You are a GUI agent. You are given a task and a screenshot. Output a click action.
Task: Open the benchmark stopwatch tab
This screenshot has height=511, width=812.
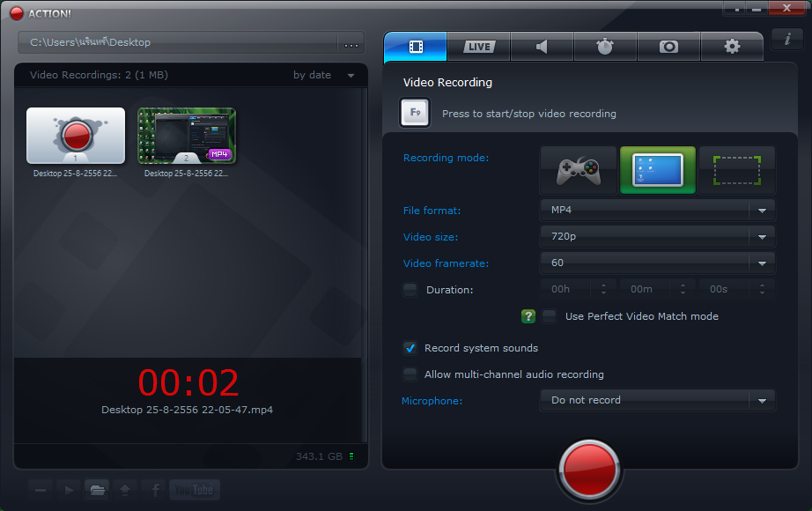[605, 47]
